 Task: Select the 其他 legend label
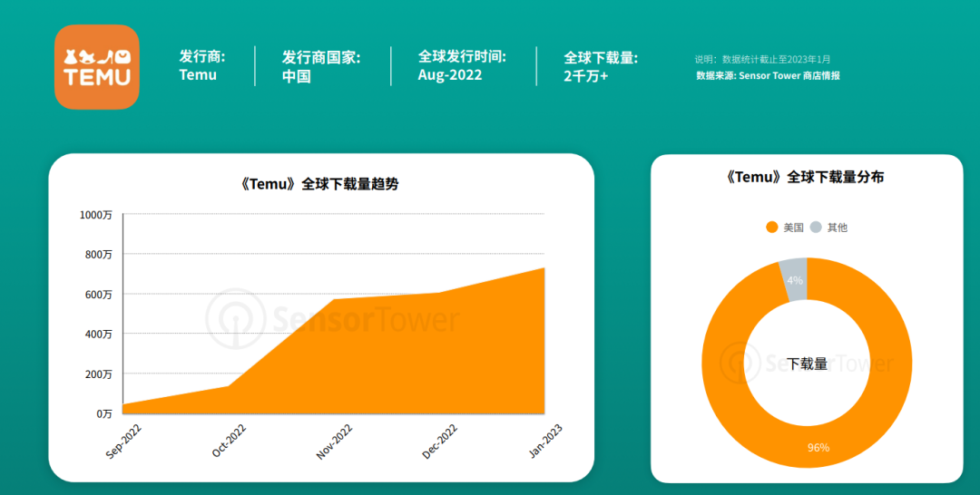tap(838, 228)
